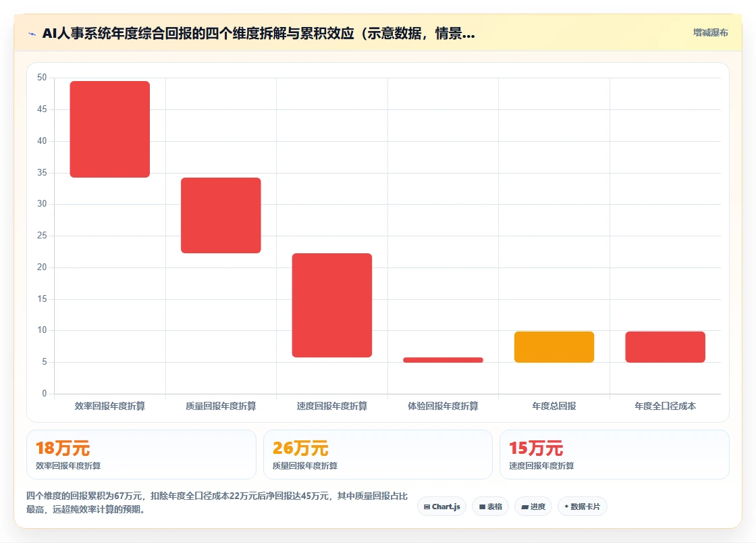Click the 增减瀑布 label in the header
Image resolution: width=756 pixels, height=543 pixels.
click(x=710, y=33)
